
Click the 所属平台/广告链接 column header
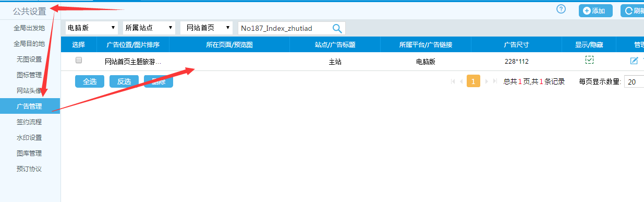(426, 45)
